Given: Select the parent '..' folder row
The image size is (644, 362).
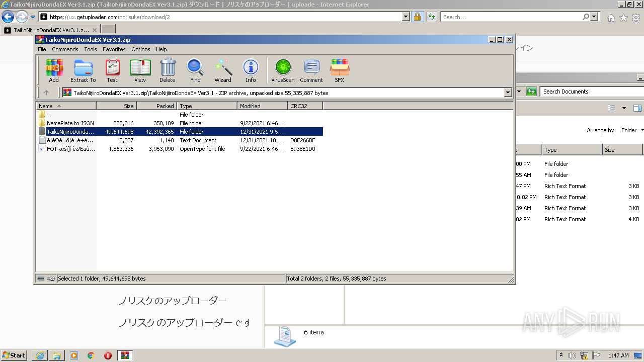Looking at the screenshot, I should (180, 115).
